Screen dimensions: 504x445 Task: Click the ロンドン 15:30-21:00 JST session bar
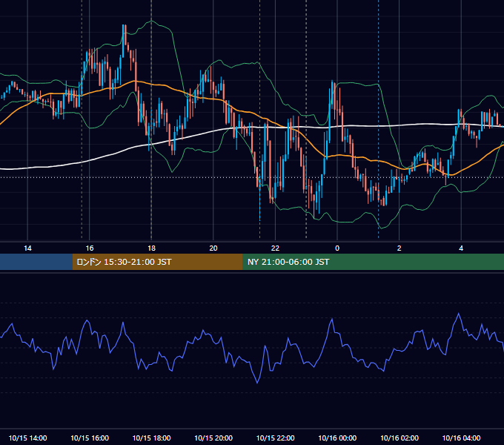(157, 262)
